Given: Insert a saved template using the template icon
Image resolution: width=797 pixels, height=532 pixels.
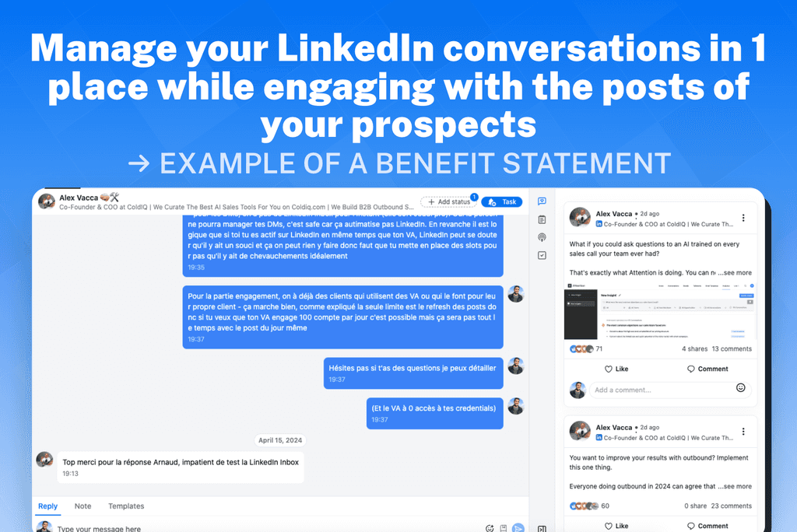Looking at the screenshot, I should click(x=502, y=528).
